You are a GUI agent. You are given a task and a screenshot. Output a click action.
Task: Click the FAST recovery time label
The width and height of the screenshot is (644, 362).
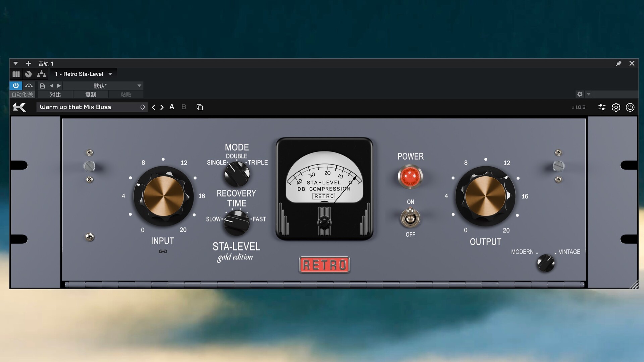(259, 219)
